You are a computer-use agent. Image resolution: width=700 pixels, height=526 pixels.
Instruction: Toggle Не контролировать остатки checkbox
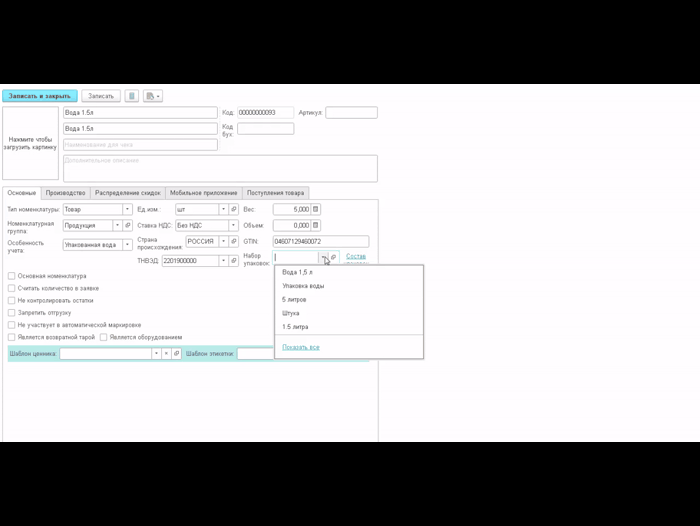(11, 300)
